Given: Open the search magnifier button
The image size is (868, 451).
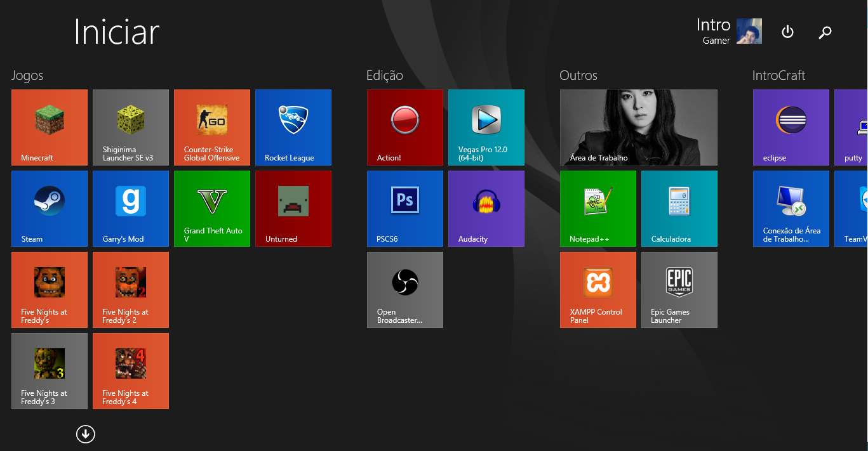Looking at the screenshot, I should coord(825,32).
